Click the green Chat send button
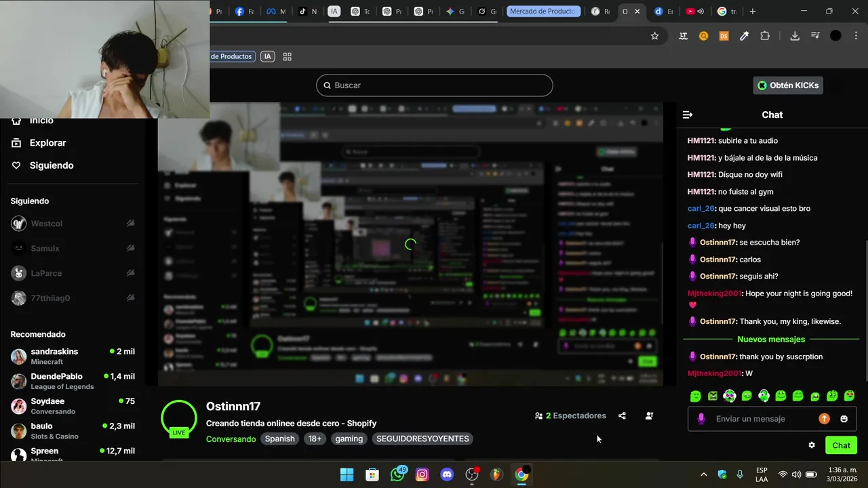The image size is (868, 488). [841, 445]
